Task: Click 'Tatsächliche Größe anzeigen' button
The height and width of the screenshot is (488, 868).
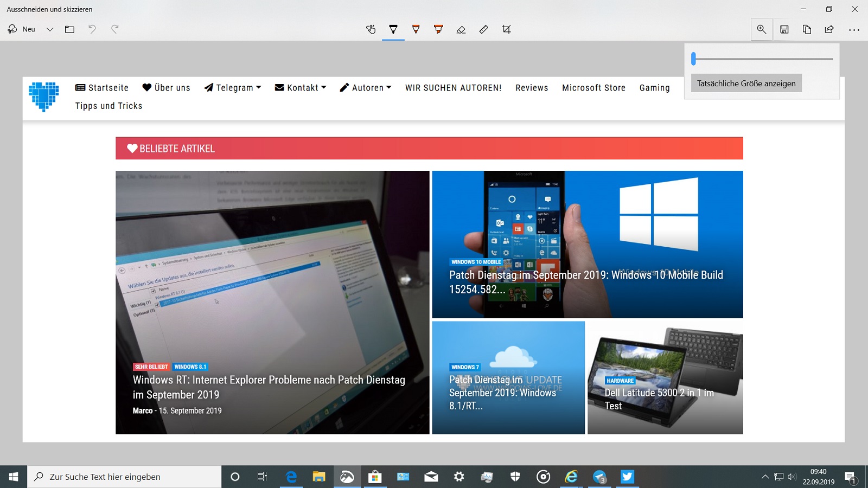Action: click(746, 83)
